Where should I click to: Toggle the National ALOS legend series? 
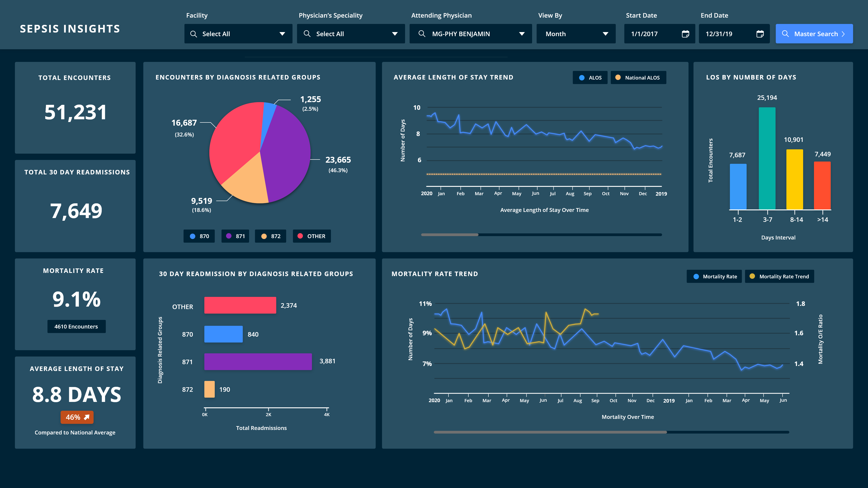coord(638,77)
